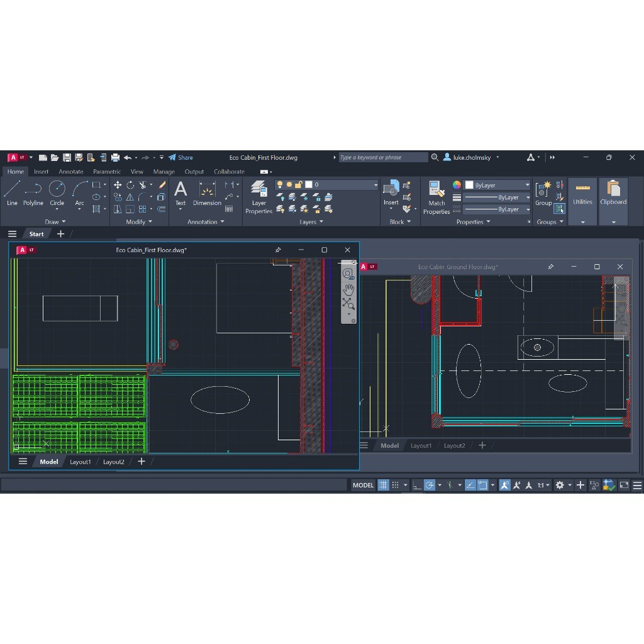644x644 pixels.
Task: Click the Match Properties tool
Action: point(436,197)
